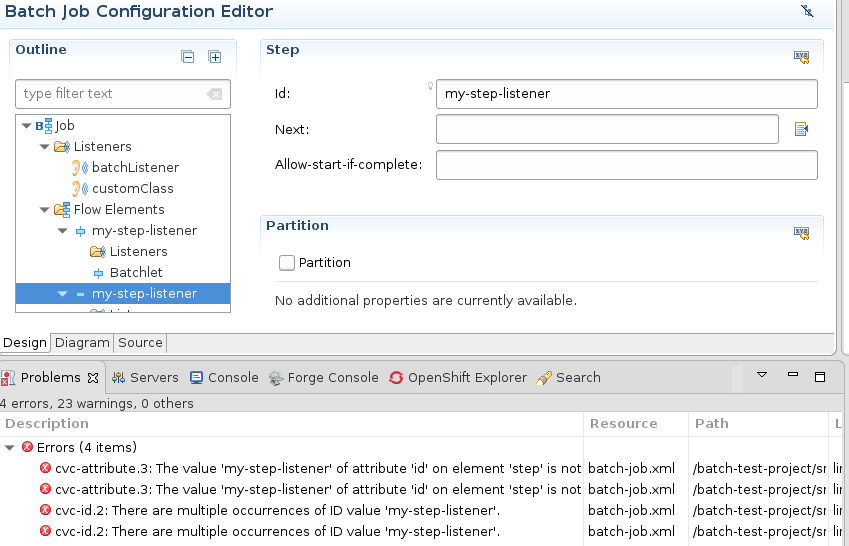Enable the Partition checkbox
This screenshot has width=849, height=546.
pos(287,263)
